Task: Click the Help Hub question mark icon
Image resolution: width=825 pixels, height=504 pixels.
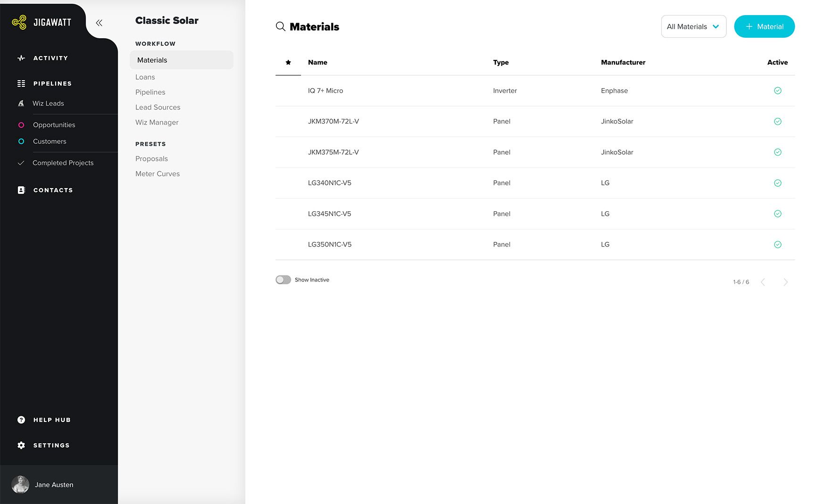Action: [x=21, y=420]
